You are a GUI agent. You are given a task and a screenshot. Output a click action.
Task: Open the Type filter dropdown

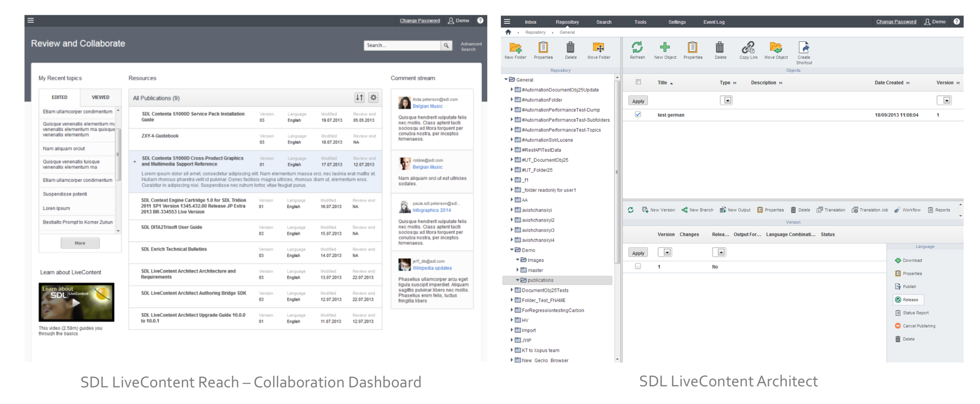pyautogui.click(x=726, y=101)
